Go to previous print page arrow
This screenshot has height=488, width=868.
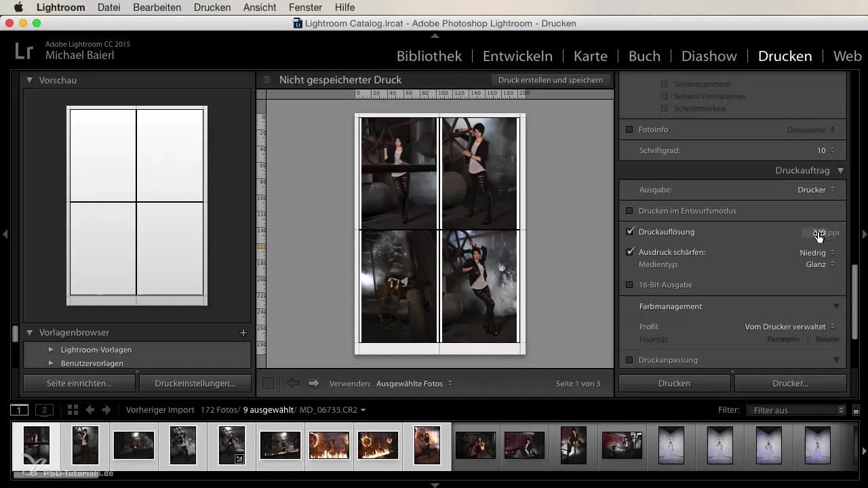click(293, 384)
